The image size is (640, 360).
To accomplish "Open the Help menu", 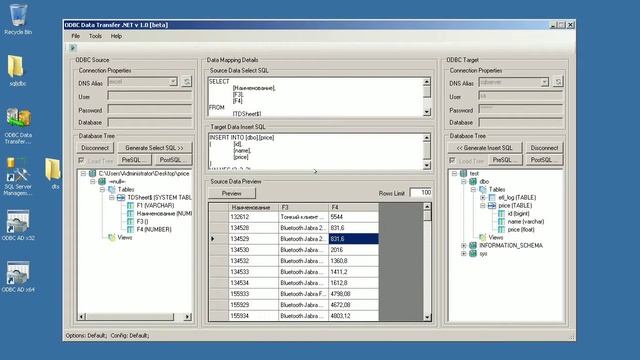I will (116, 36).
